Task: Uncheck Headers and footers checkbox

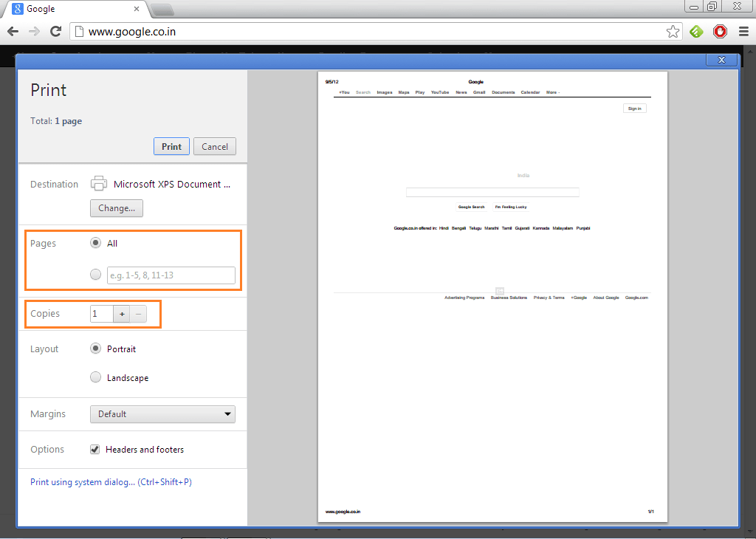Action: [94, 449]
